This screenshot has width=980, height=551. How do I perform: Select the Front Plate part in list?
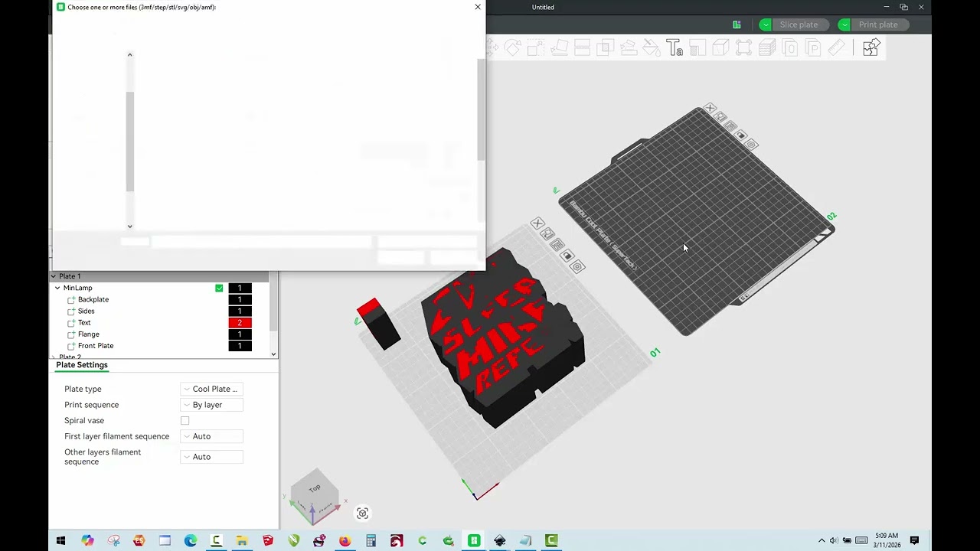pyautogui.click(x=96, y=346)
